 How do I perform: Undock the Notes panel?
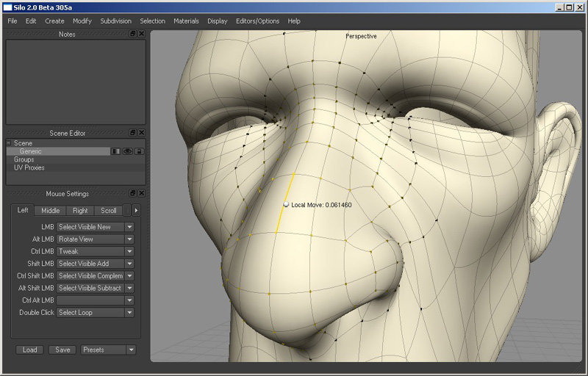[132, 35]
